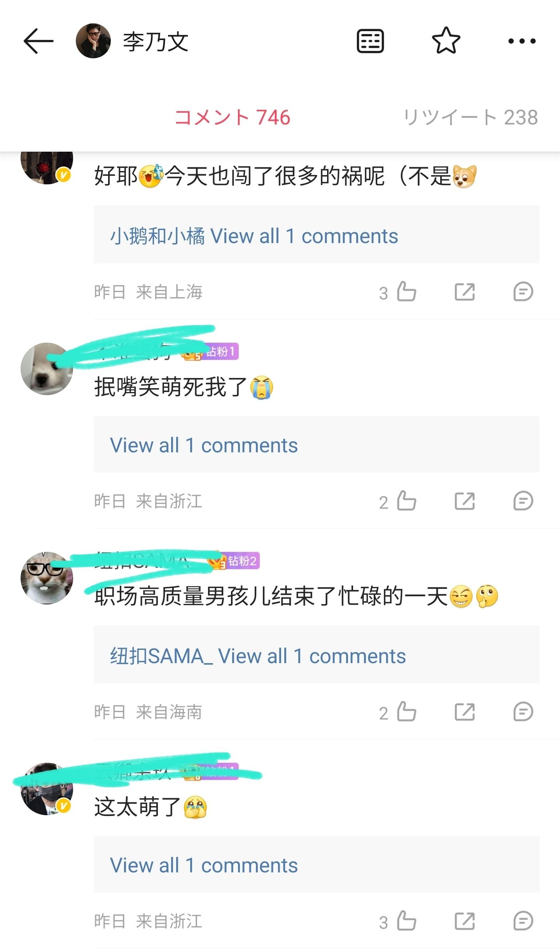
Task: Tap 李乃文's header profile avatar
Action: pos(93,41)
